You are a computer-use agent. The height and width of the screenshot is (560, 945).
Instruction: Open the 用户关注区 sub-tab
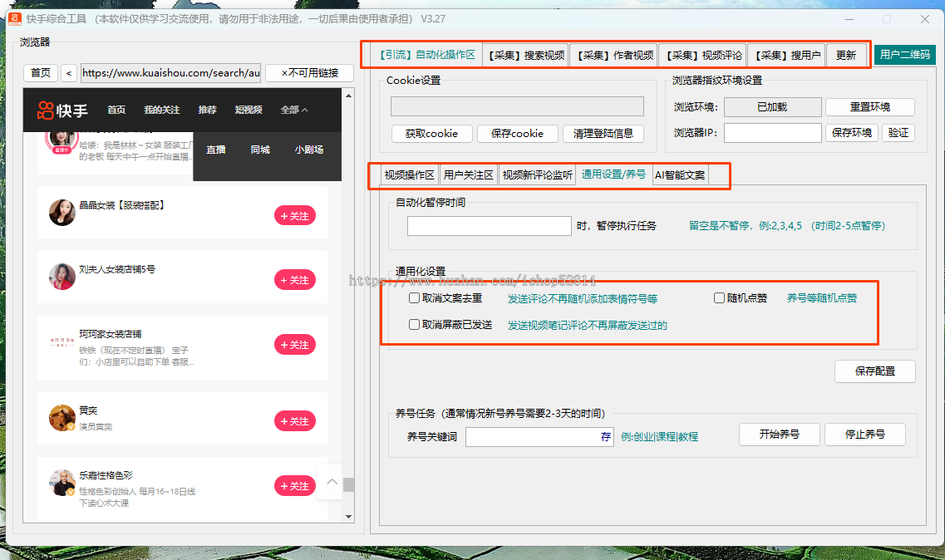[x=468, y=174]
